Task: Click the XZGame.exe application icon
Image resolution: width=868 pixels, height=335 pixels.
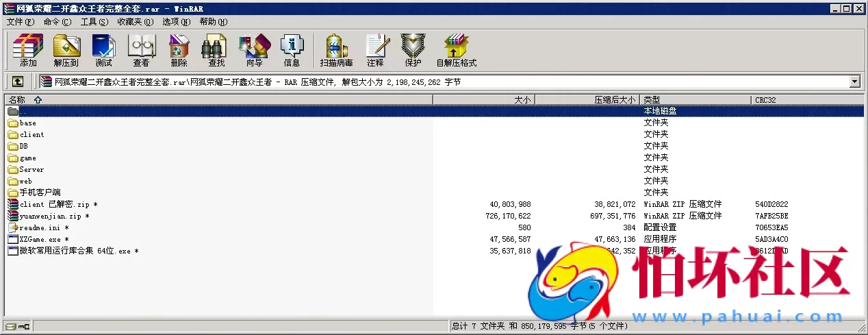Action: coord(13,240)
